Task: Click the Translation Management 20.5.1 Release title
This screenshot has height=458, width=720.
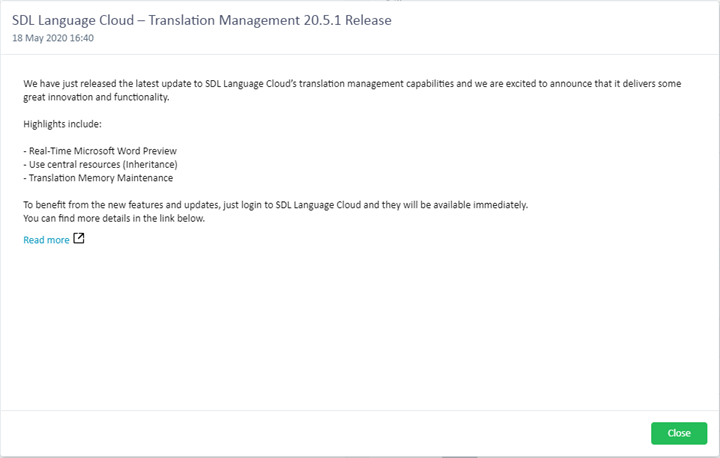Action: [x=202, y=20]
